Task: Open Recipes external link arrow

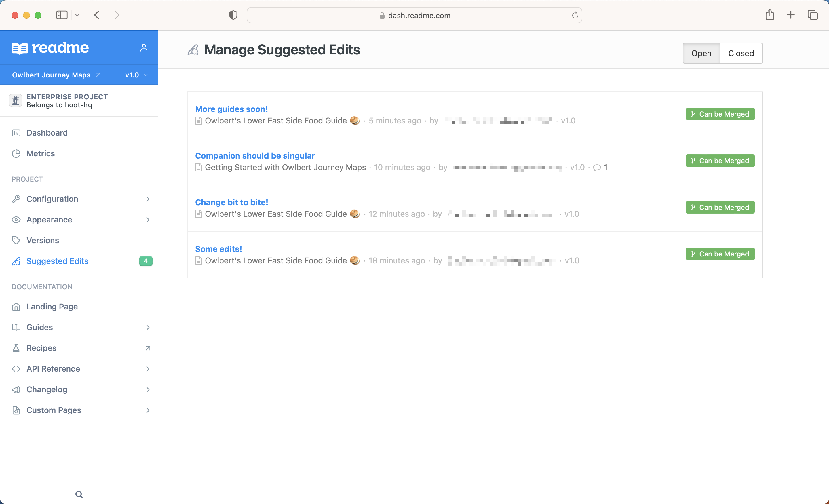Action: coord(148,348)
